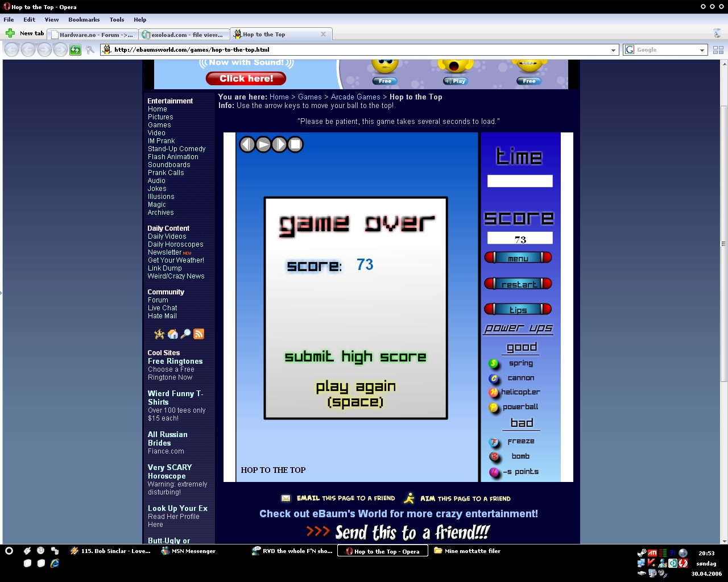
Task: Click the game's menu button
Action: [518, 258]
